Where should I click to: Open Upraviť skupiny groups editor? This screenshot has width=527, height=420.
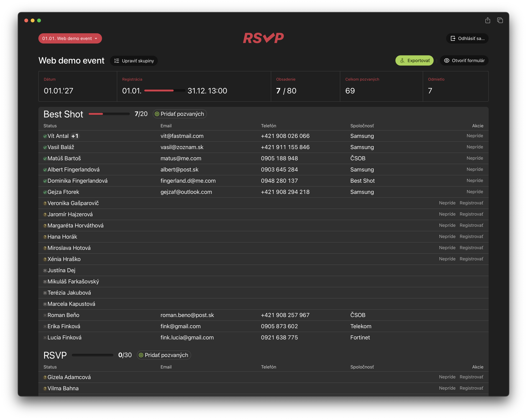[134, 61]
